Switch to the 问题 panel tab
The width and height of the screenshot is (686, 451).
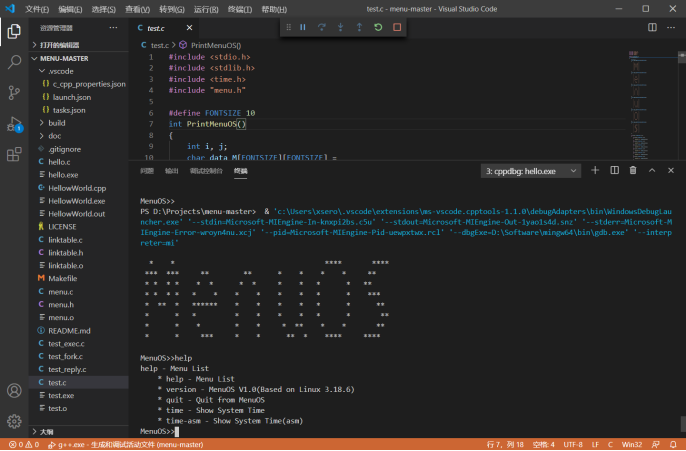[147, 171]
